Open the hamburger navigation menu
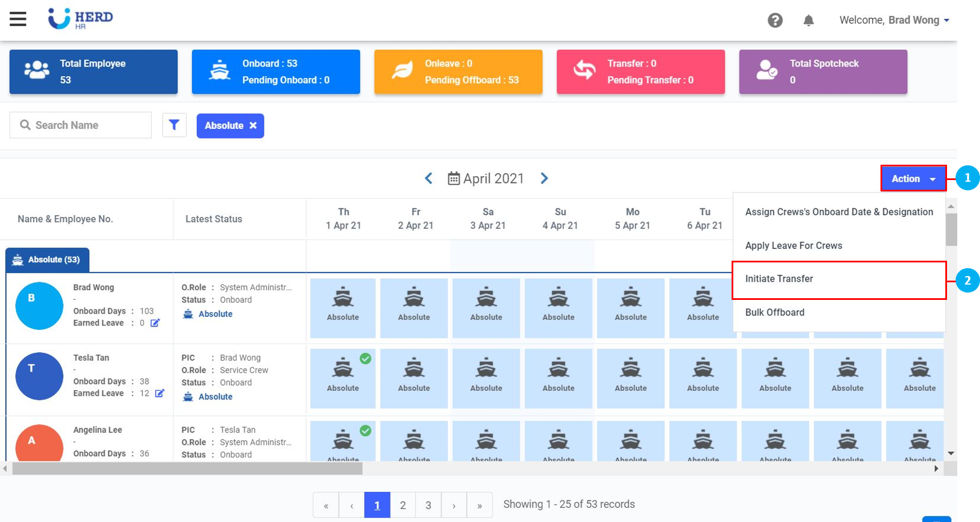This screenshot has width=980, height=522. pos(18,19)
